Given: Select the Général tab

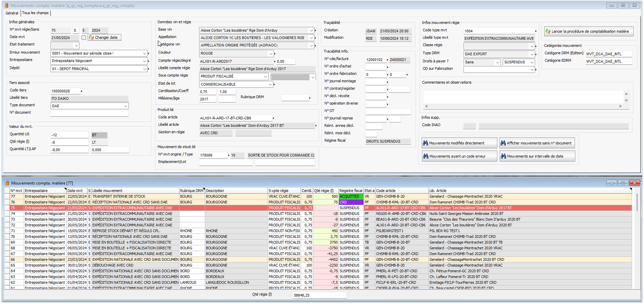Looking at the screenshot, I should pos(12,13).
